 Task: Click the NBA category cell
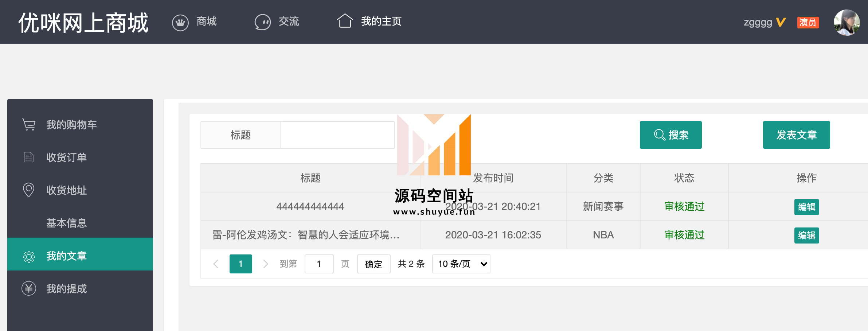click(x=603, y=235)
